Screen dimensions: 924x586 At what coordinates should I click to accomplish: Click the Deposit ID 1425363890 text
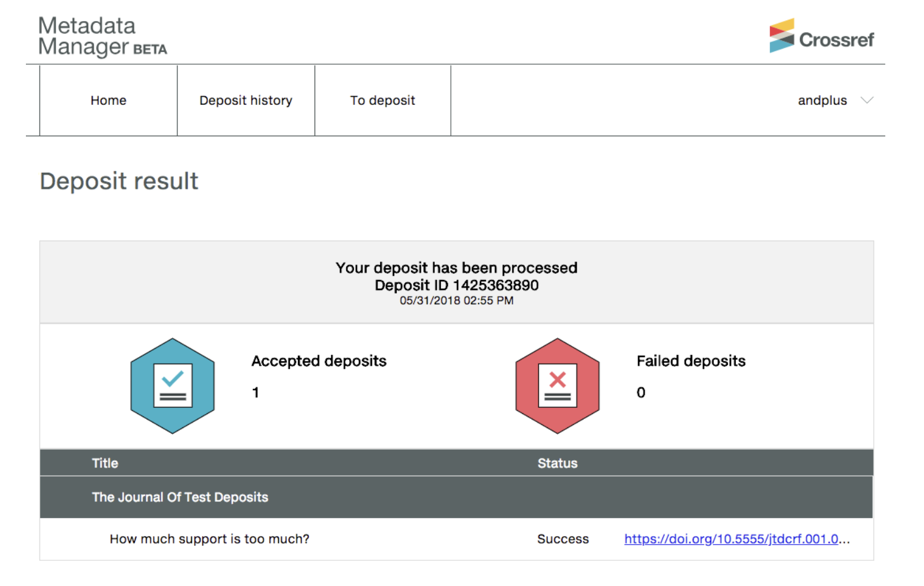tap(456, 285)
